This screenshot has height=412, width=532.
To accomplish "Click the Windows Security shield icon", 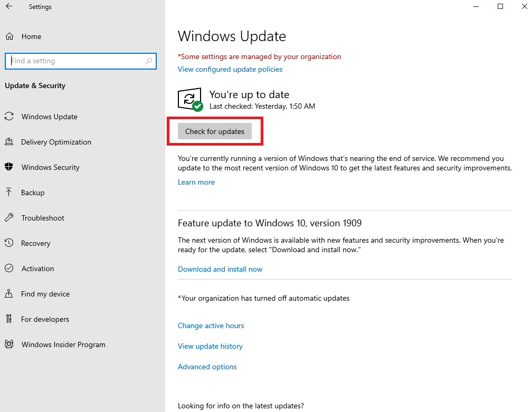I will 9,167.
